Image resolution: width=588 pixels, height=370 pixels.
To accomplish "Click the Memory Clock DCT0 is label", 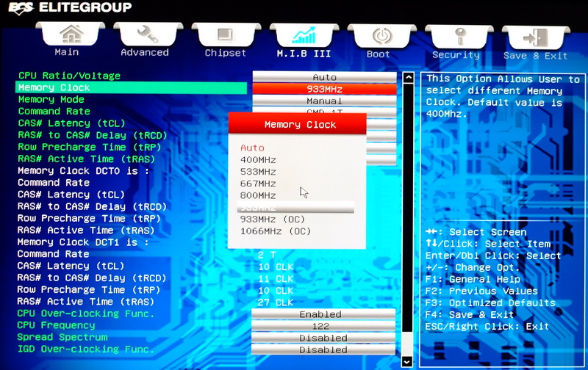I will [83, 171].
